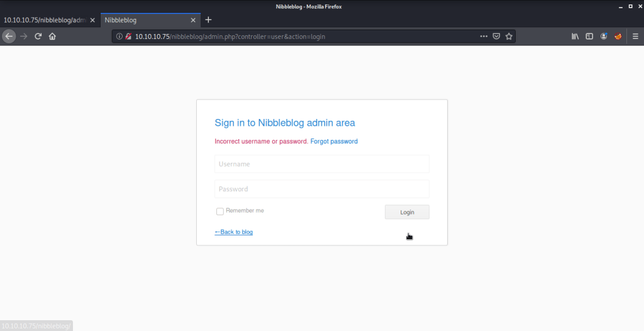The image size is (644, 331).
Task: View site information icon in address bar
Action: click(119, 36)
